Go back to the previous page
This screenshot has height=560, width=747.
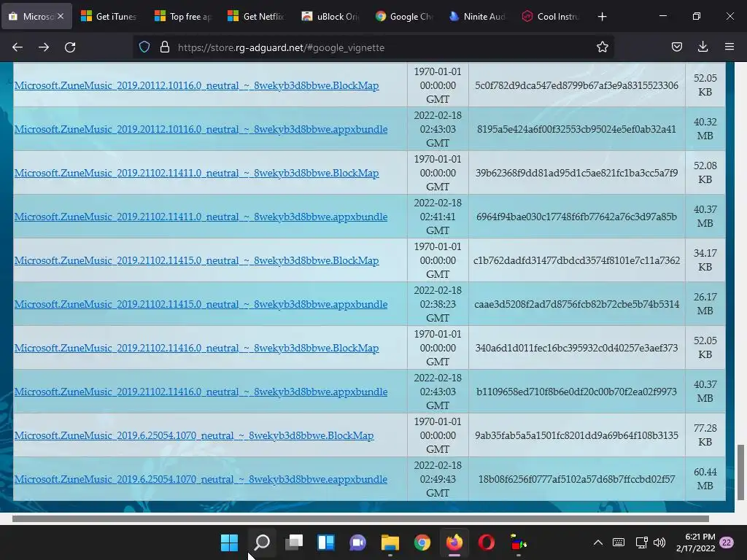(x=18, y=47)
